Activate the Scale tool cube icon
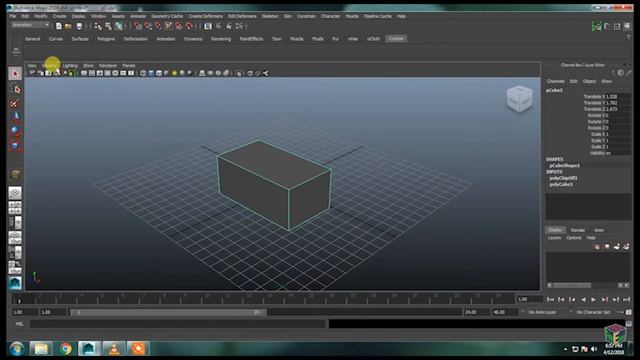Screen dimensions: 640x360 pyautogui.click(x=15, y=145)
